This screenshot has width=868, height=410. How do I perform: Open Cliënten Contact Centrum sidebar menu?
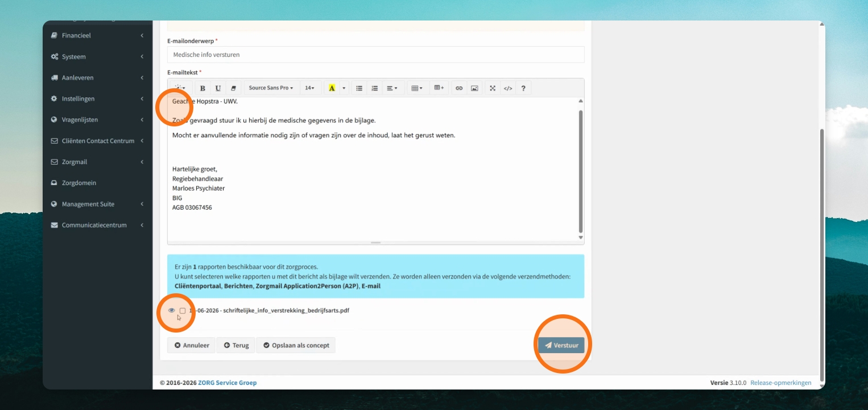(x=97, y=141)
